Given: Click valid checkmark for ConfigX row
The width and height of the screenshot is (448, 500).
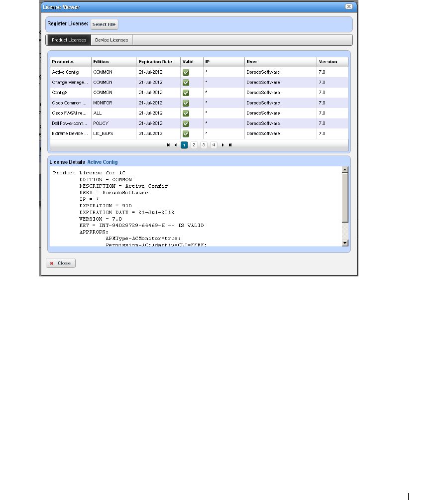Looking at the screenshot, I should [186, 93].
